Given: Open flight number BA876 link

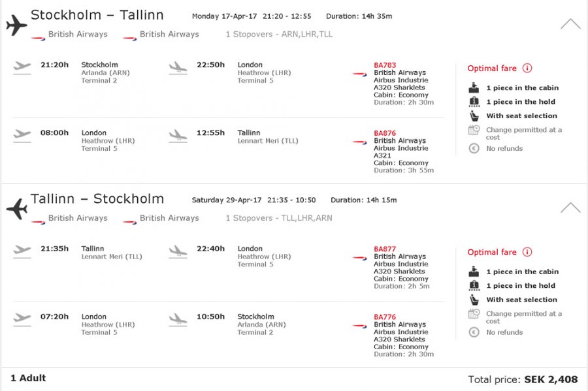Looking at the screenshot, I should (385, 133).
